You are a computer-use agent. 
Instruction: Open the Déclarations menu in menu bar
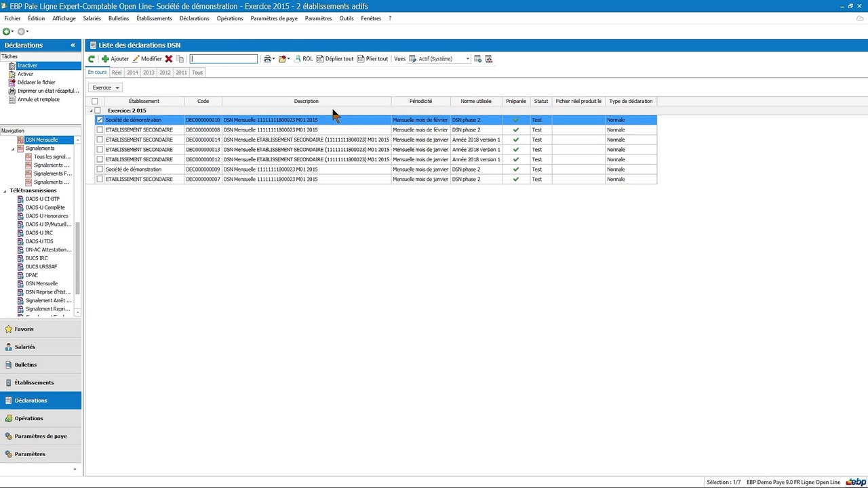(x=195, y=18)
